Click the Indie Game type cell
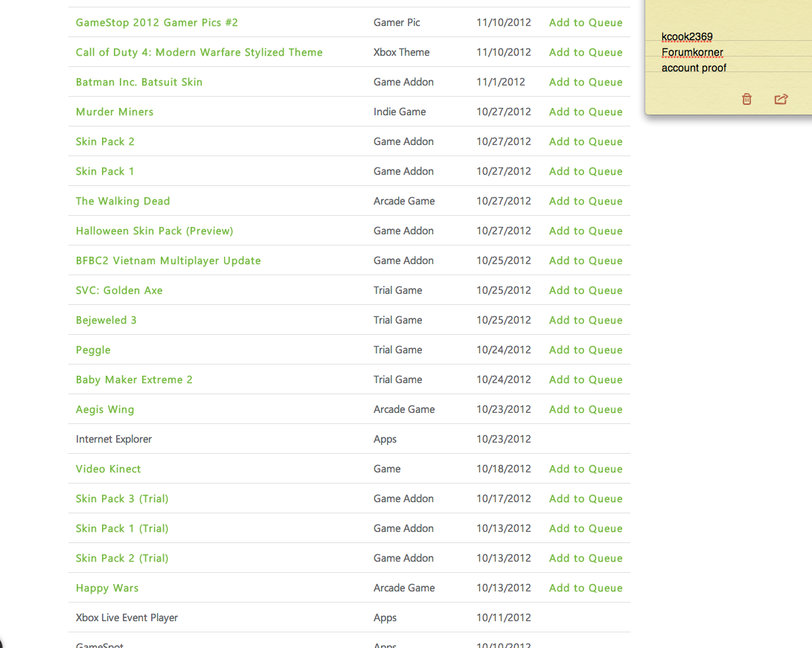The width and height of the screenshot is (812, 648). 400,112
